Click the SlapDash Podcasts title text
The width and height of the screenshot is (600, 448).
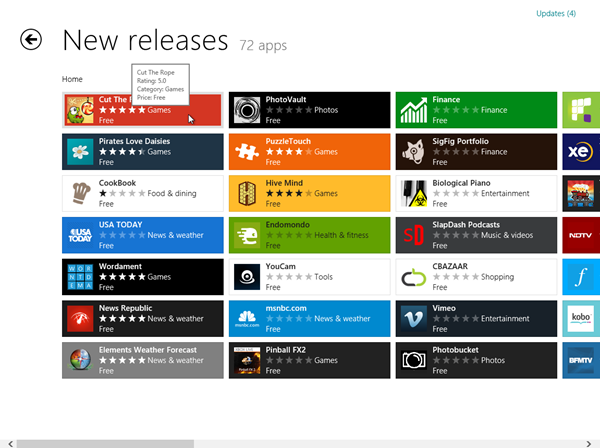(466, 225)
